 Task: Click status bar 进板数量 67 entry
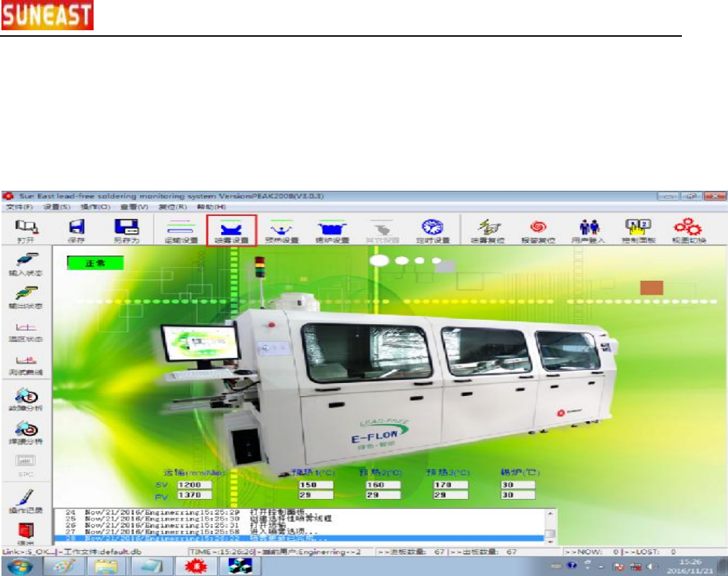(411, 552)
